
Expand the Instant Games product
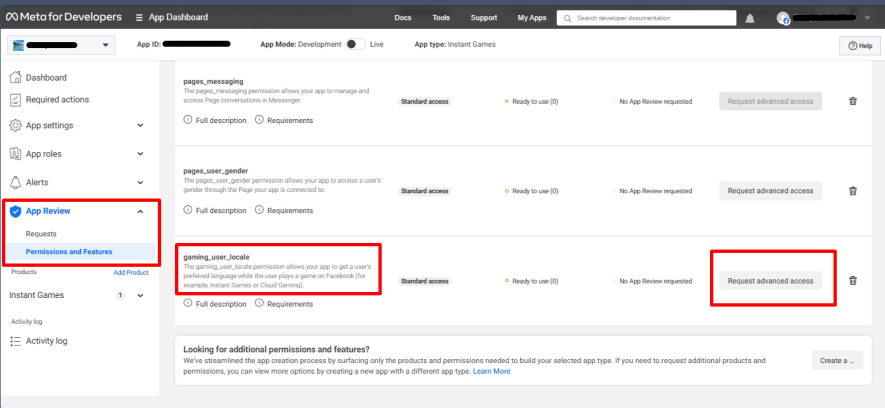[x=141, y=295]
